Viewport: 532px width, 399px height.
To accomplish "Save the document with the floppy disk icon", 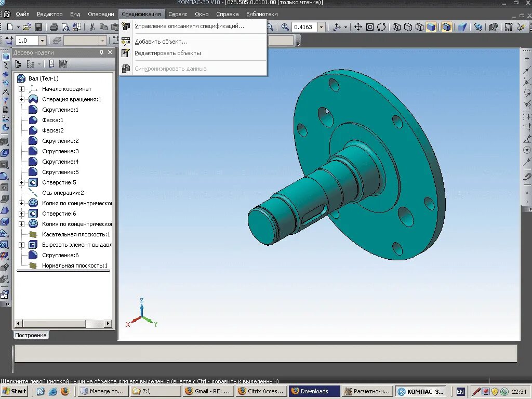I will point(38,27).
